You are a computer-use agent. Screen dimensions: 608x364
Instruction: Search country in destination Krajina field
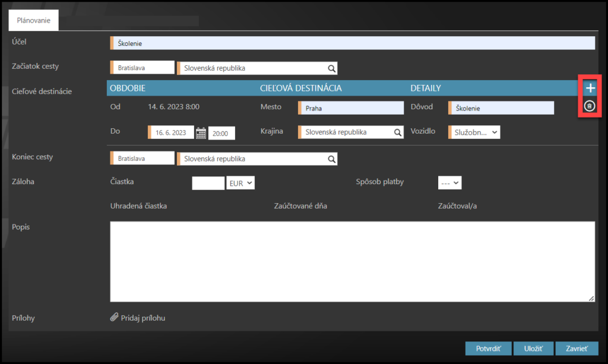tap(399, 132)
